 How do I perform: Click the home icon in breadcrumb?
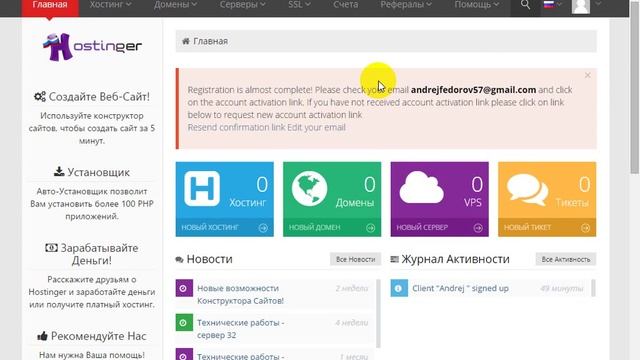point(186,41)
